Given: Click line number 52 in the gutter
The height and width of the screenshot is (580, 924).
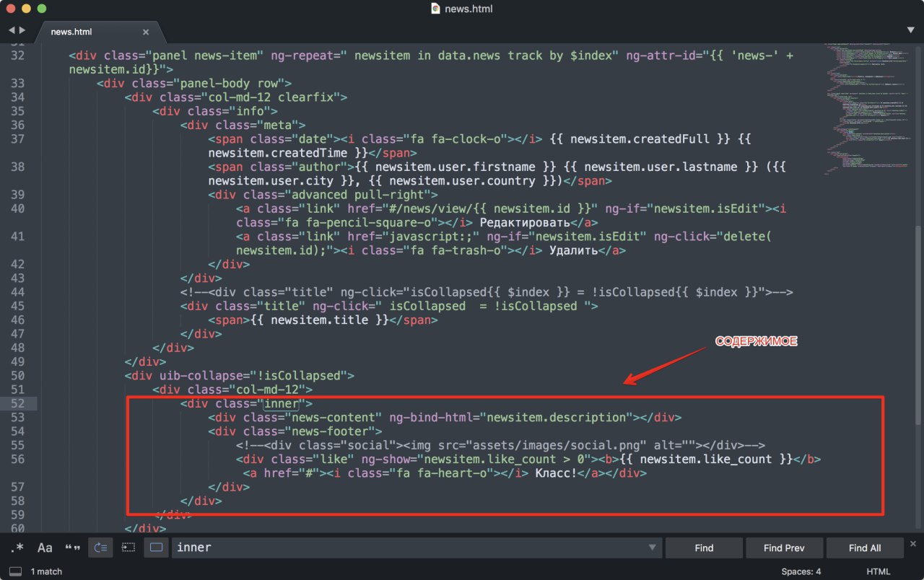Looking at the screenshot, I should tap(18, 403).
